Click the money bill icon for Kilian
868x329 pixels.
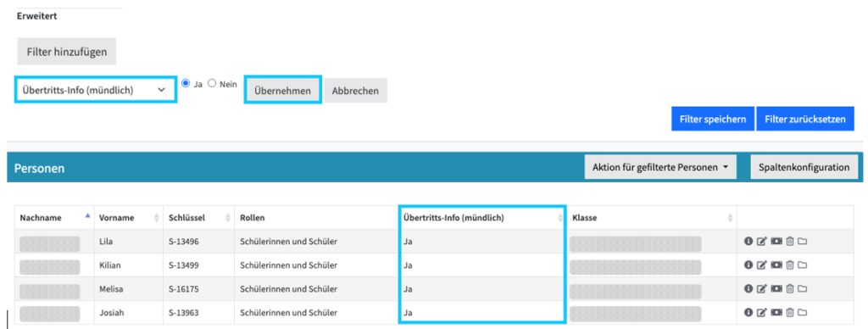(x=776, y=265)
